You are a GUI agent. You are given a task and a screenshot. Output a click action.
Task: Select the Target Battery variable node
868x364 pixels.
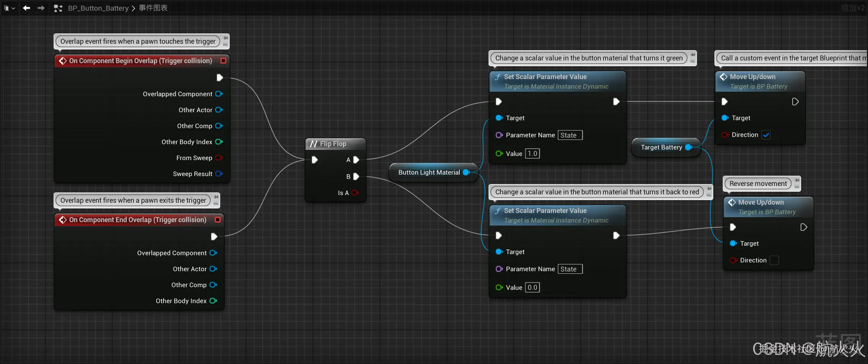coord(665,147)
